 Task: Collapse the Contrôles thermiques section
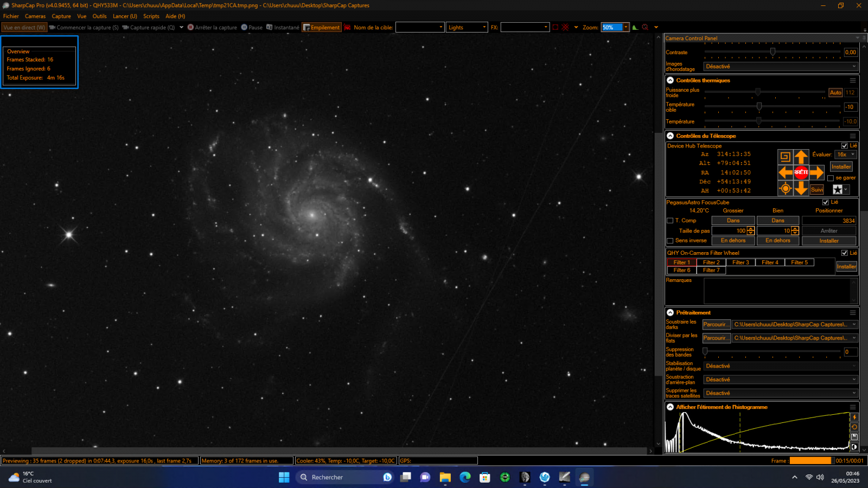pyautogui.click(x=671, y=80)
